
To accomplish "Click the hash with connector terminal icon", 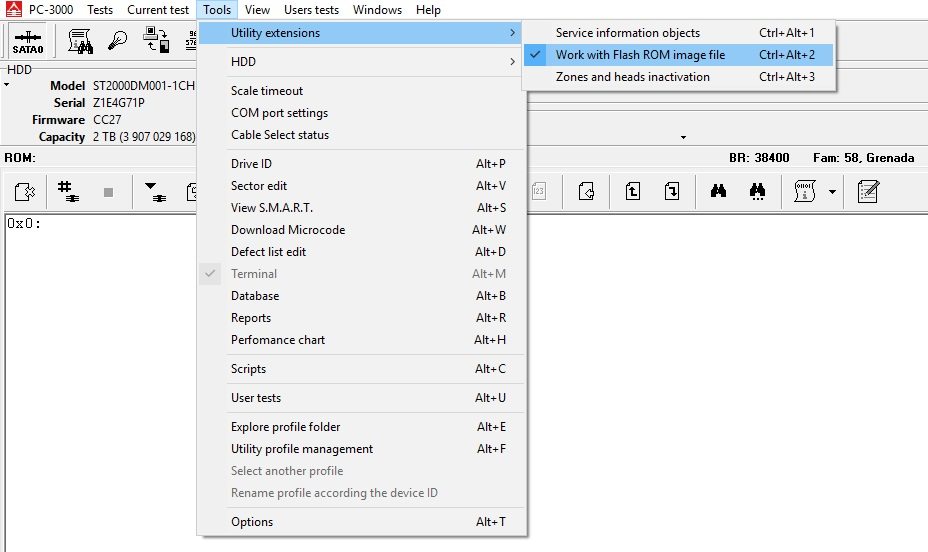I will click(x=68, y=191).
